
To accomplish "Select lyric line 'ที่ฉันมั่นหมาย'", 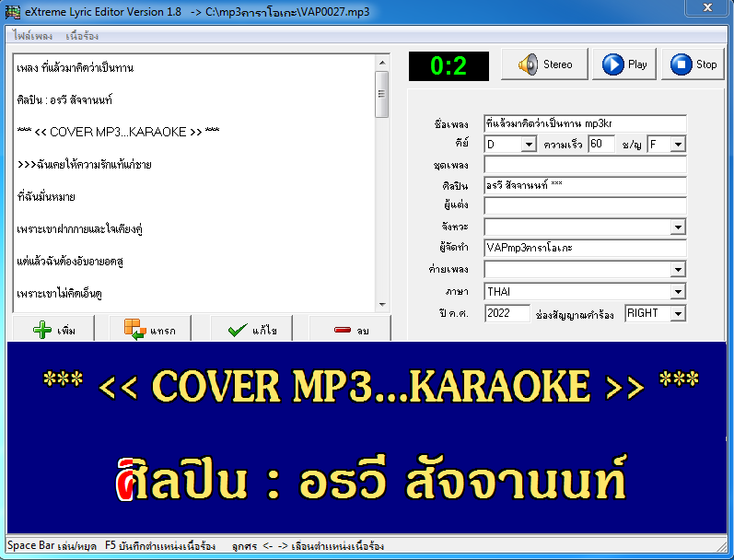I will [x=46, y=197].
